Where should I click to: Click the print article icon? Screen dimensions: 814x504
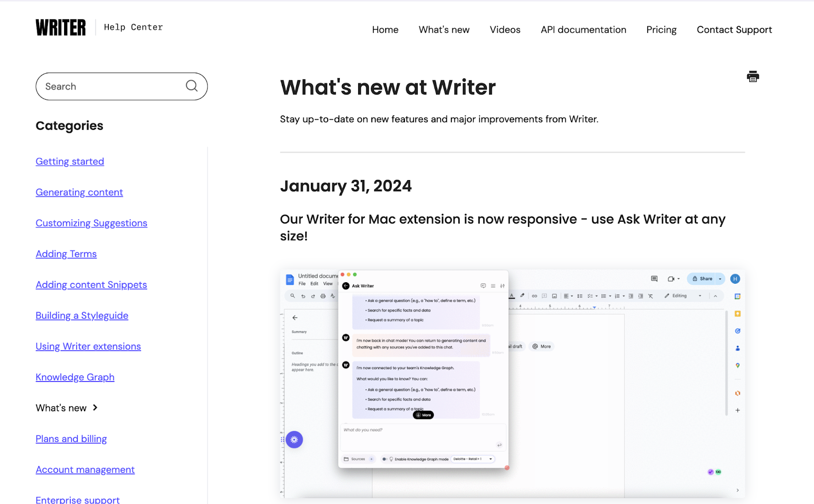752,76
